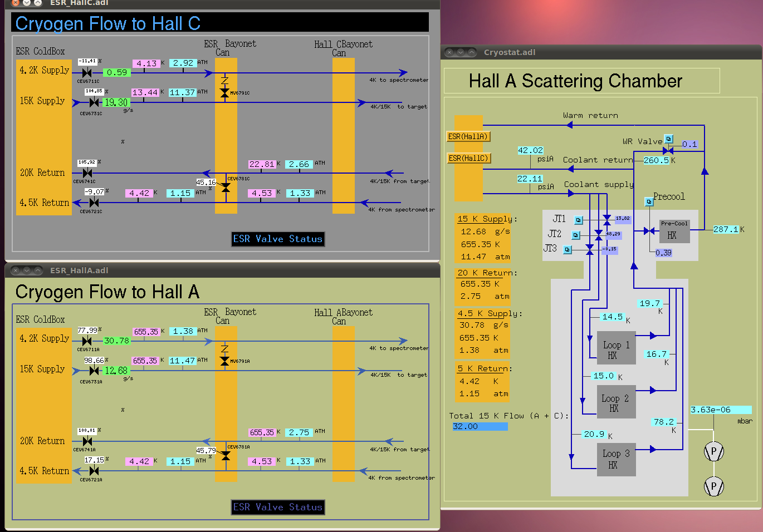The image size is (763, 532).
Task: Click the ESR(HallC) button in Cryostat
Action: 468,158
